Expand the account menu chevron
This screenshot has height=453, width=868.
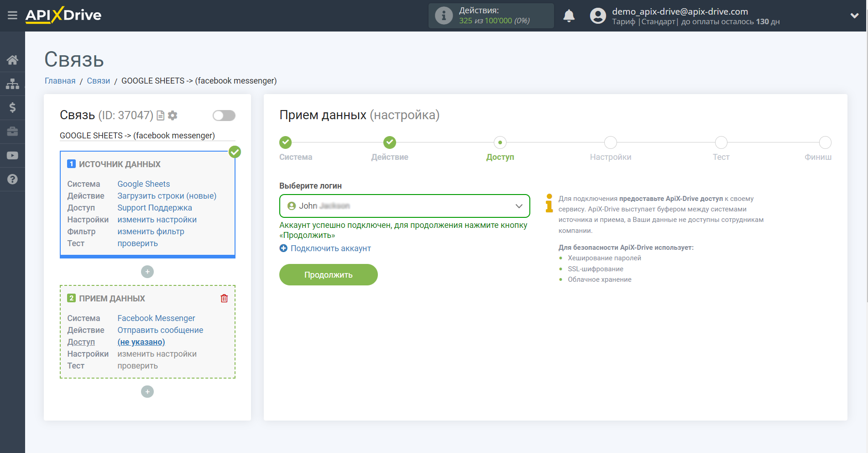854,16
